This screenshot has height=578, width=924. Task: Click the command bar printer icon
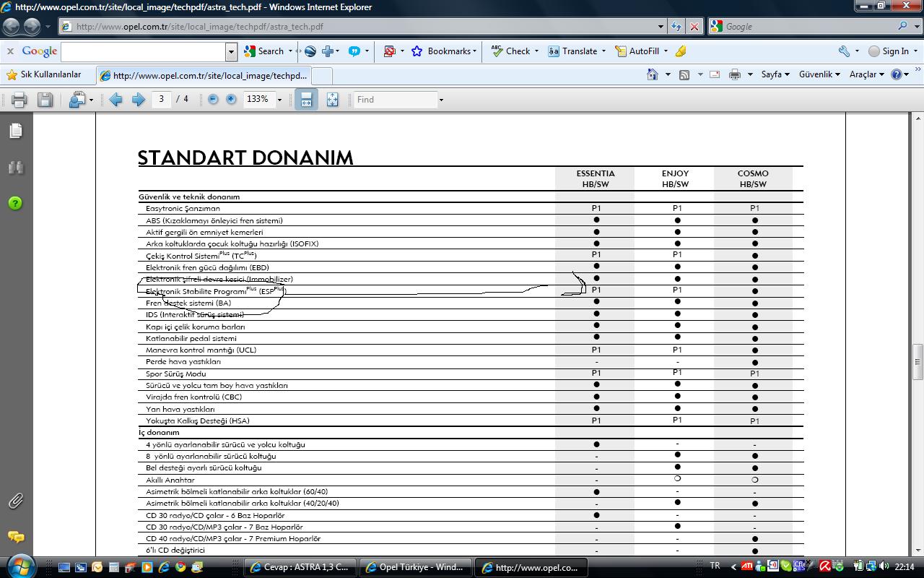tap(735, 74)
